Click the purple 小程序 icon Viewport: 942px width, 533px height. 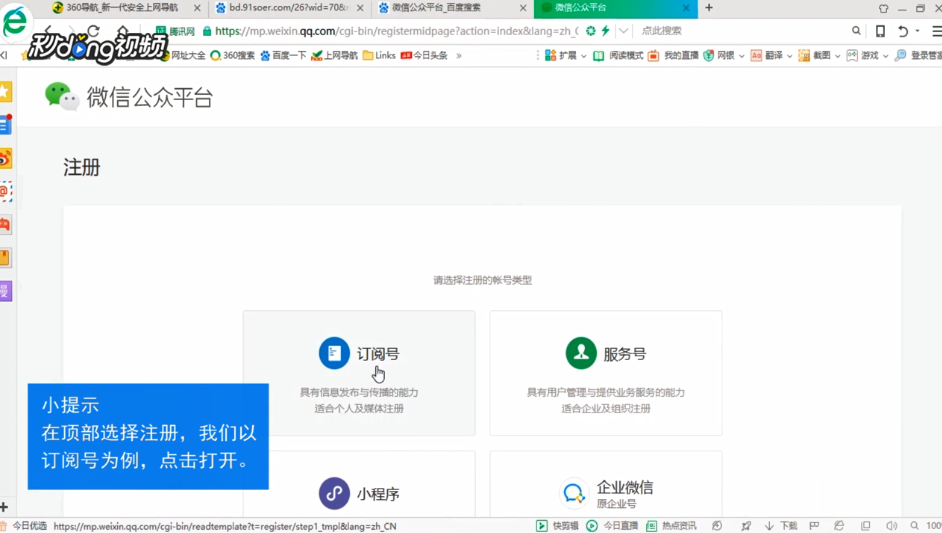pos(334,493)
